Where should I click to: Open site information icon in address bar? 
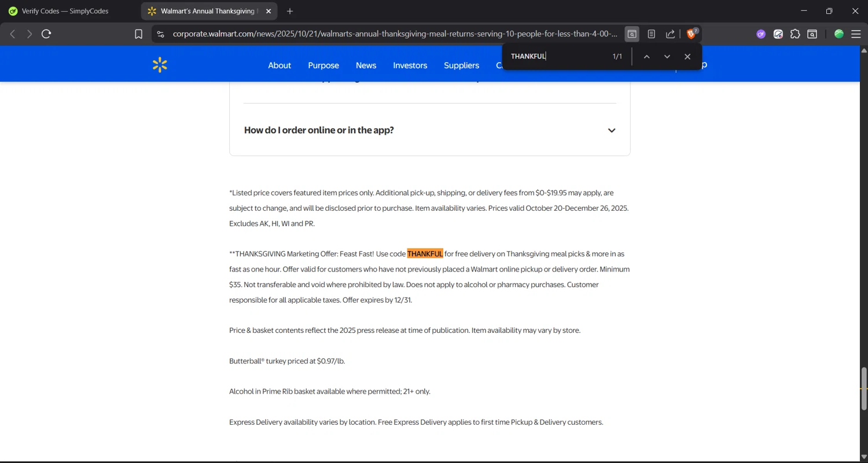pyautogui.click(x=160, y=34)
